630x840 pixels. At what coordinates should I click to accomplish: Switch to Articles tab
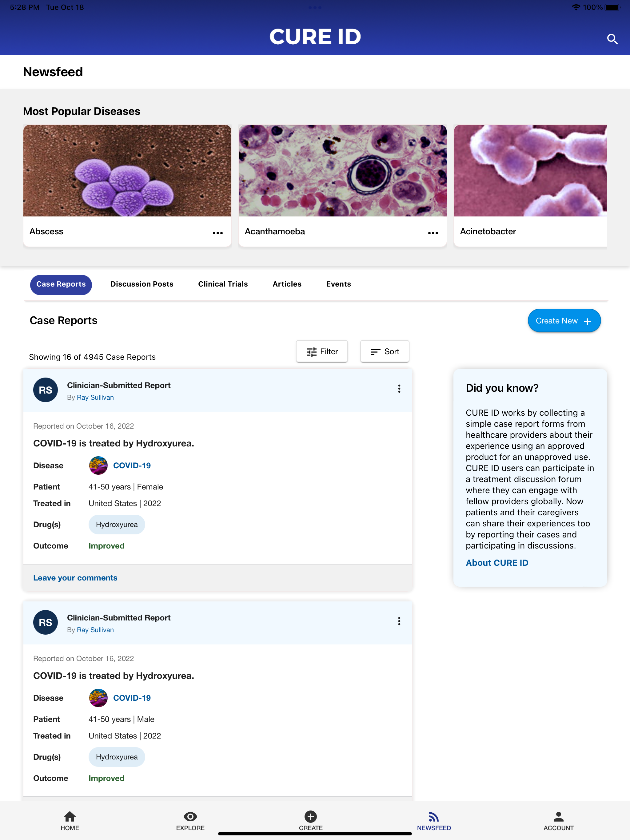tap(287, 284)
